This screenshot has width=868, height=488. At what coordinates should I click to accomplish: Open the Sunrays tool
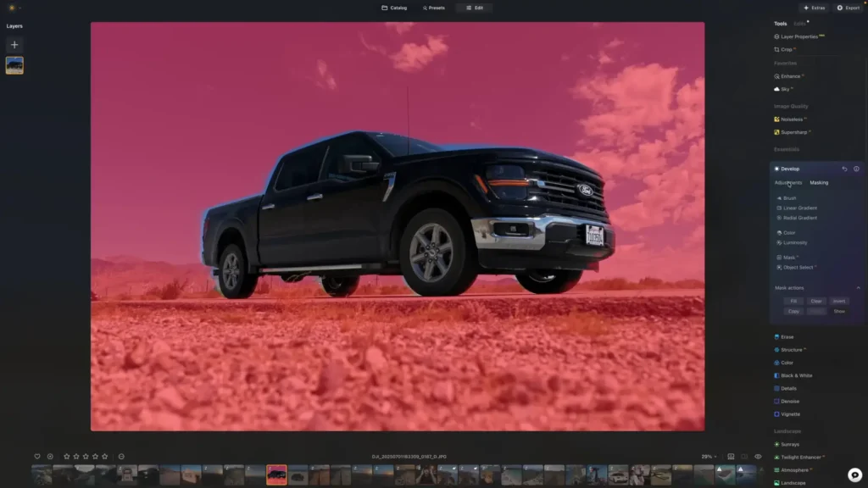click(788, 443)
